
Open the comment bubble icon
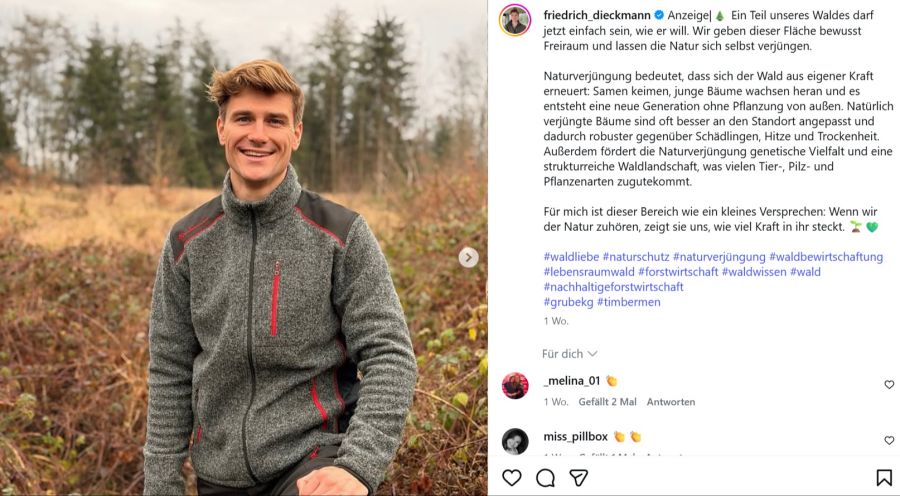[545, 478]
